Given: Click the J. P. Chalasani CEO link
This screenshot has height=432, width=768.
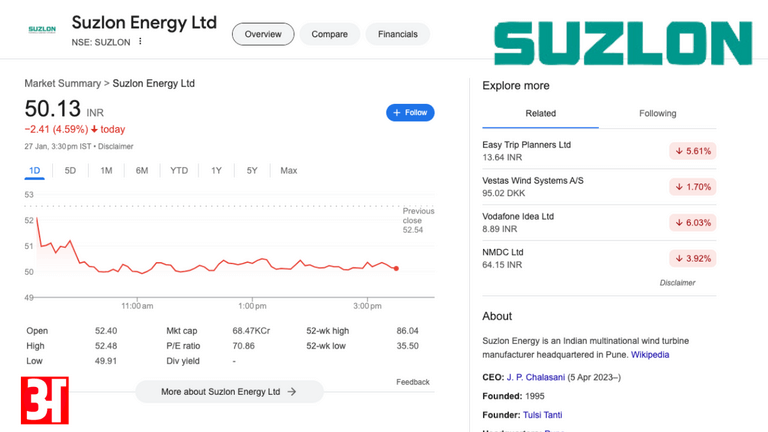Looking at the screenshot, I should pos(535,377).
